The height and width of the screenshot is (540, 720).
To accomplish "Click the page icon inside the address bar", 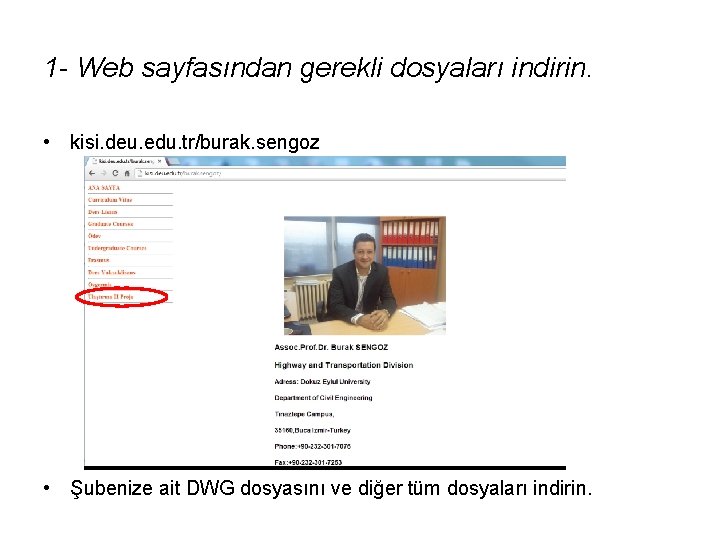I will (x=140, y=173).
